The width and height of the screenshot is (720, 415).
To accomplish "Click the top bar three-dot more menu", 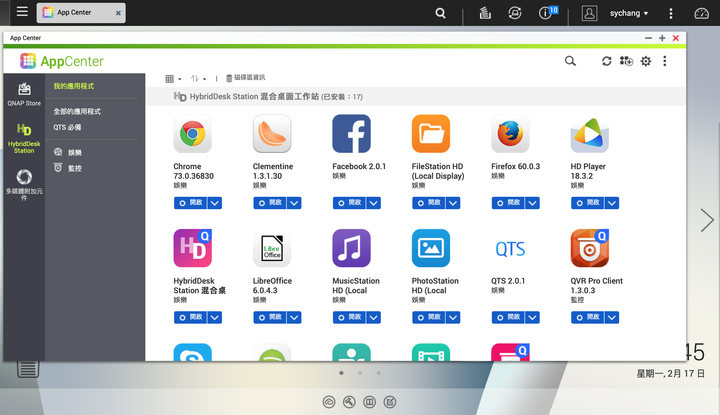I will tap(670, 13).
